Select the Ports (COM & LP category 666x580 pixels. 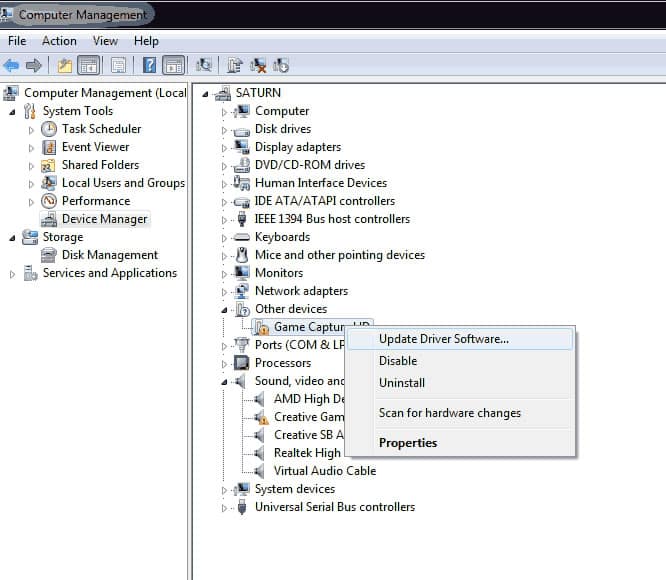299,345
